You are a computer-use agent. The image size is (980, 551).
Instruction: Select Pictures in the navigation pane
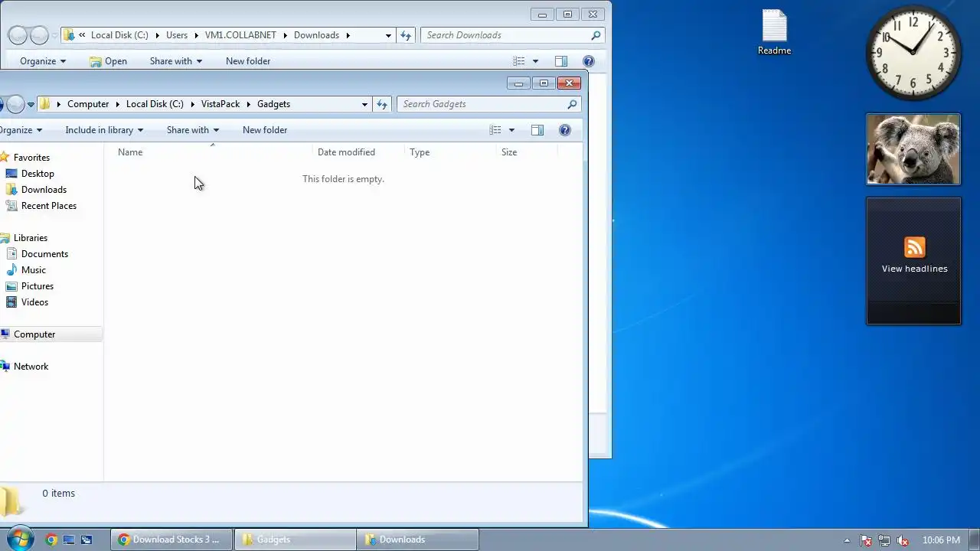pos(38,286)
